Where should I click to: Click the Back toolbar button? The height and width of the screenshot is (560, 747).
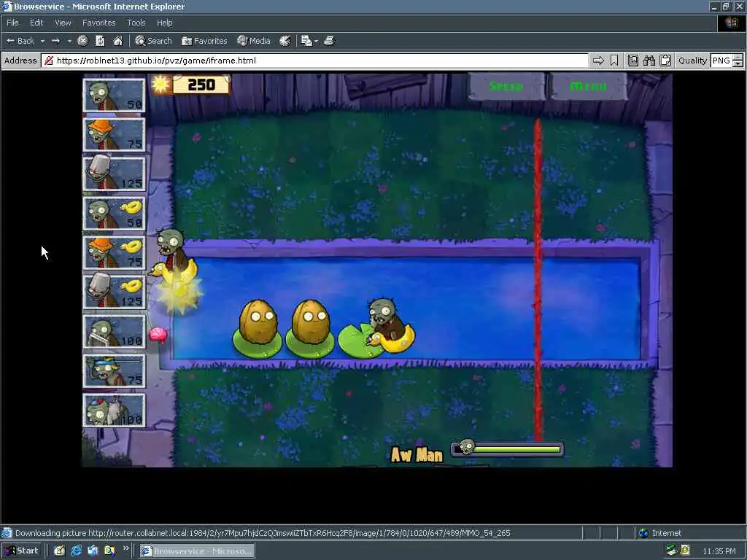20,41
